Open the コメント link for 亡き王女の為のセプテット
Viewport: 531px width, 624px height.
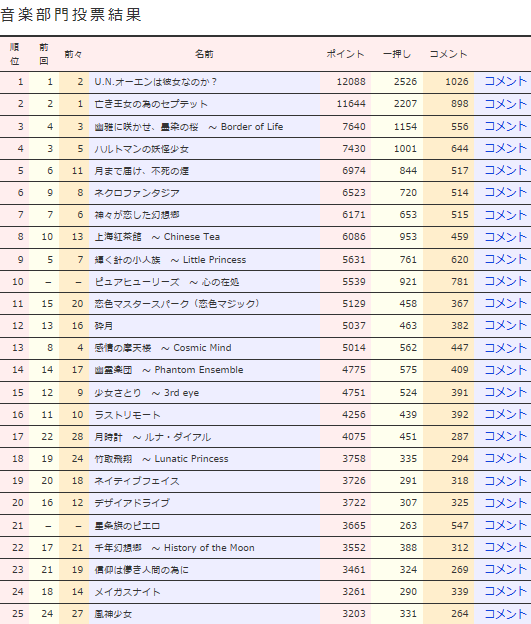pos(506,104)
